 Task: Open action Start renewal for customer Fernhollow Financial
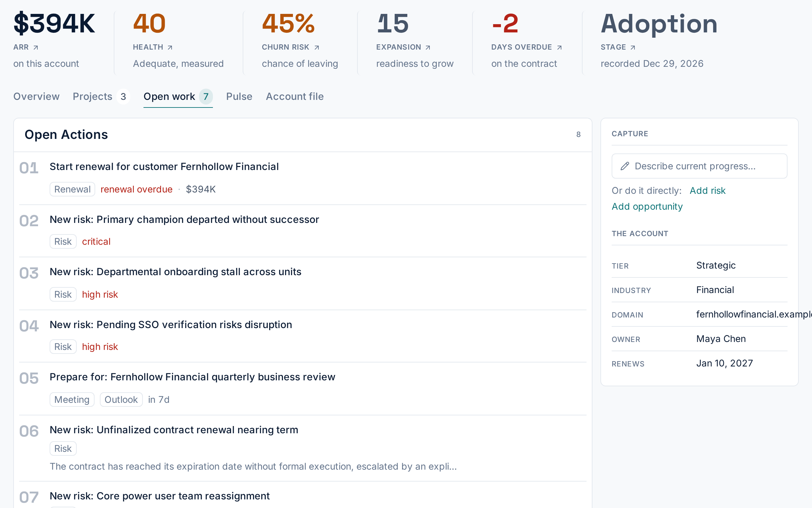tap(164, 167)
